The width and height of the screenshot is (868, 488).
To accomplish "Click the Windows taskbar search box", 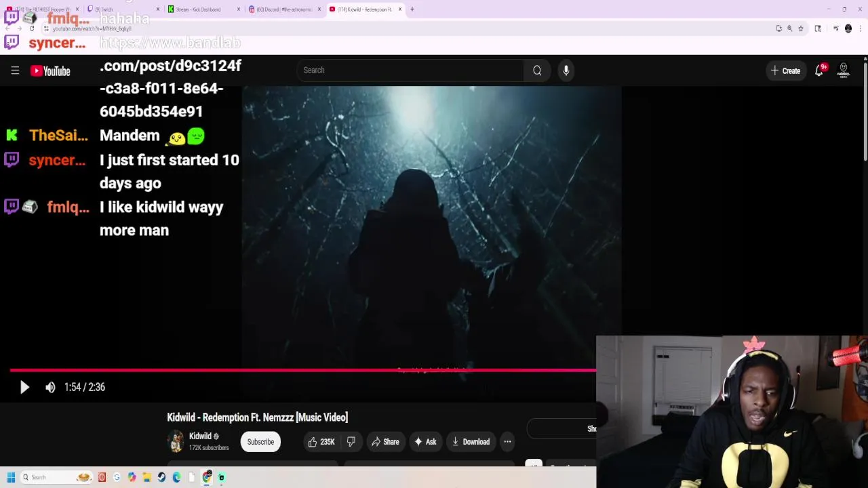I will click(x=56, y=477).
